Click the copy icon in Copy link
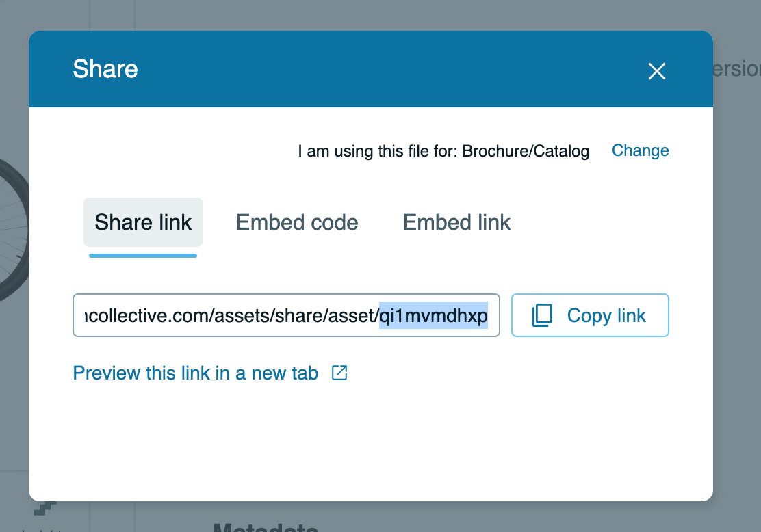 [x=542, y=315]
